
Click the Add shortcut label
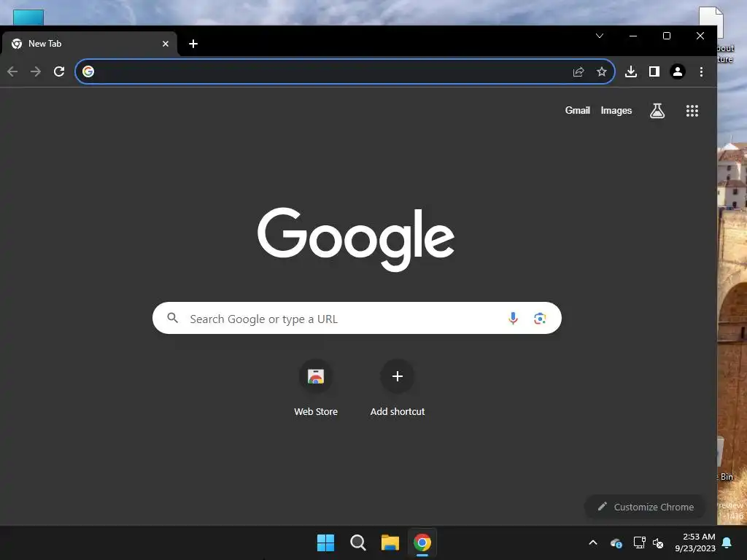point(398,411)
